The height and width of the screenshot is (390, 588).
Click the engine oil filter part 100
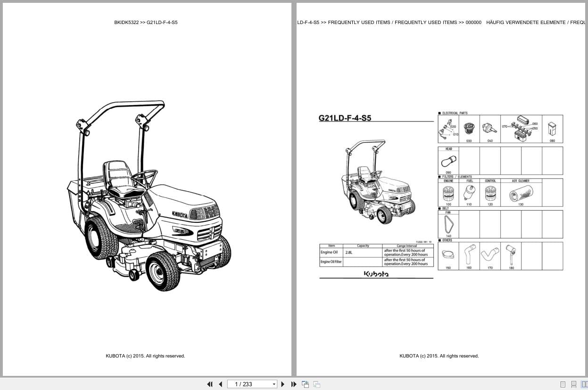pos(448,194)
